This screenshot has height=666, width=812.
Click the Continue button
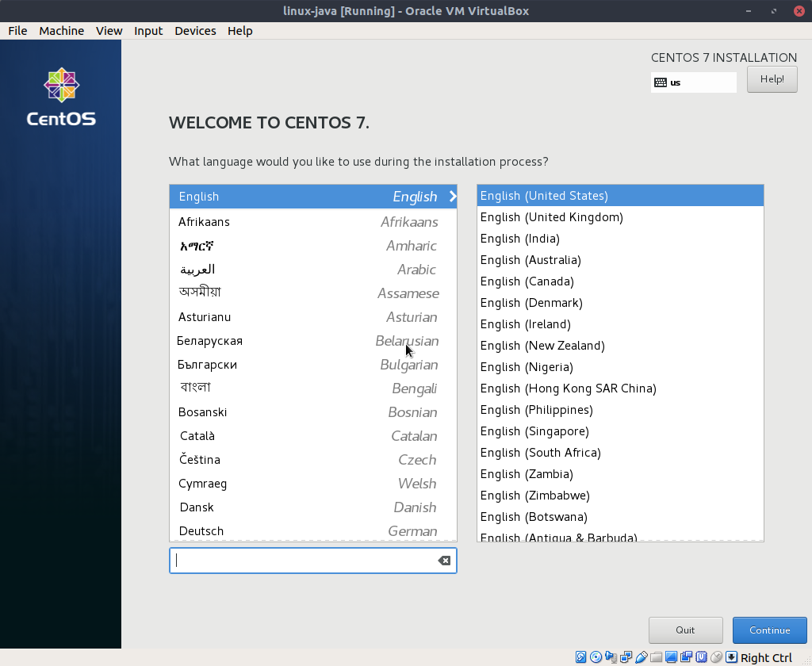tap(769, 630)
